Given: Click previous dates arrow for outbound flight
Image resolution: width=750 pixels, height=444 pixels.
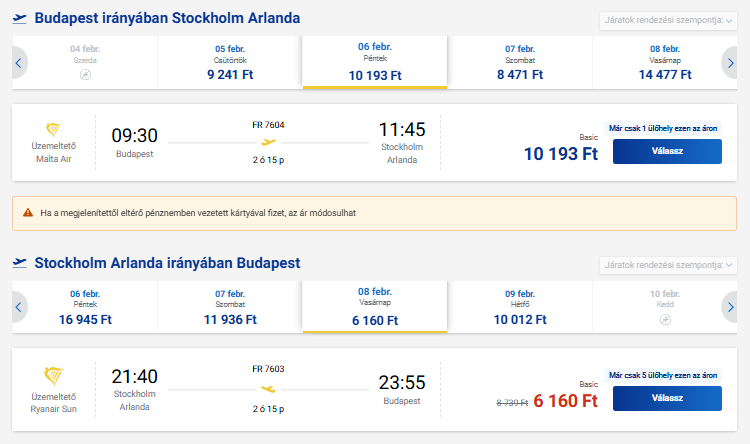Looking at the screenshot, I should (18, 63).
